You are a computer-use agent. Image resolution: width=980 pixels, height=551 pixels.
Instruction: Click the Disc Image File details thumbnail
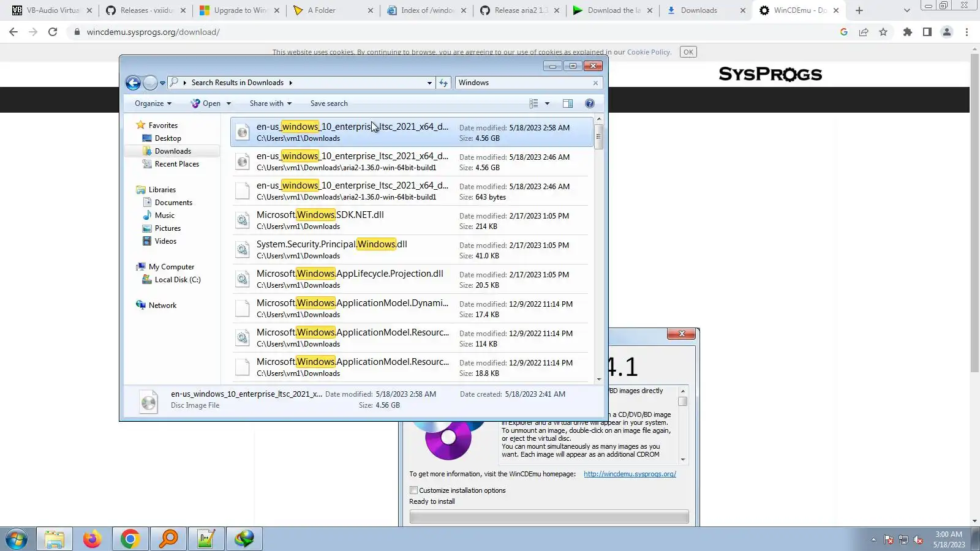pyautogui.click(x=149, y=402)
